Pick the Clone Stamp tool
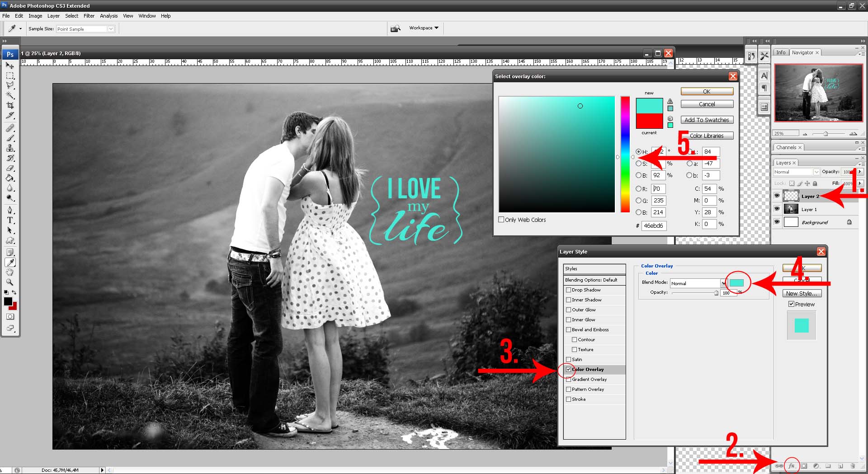Screen dimensions: 868x474 click(x=10, y=148)
